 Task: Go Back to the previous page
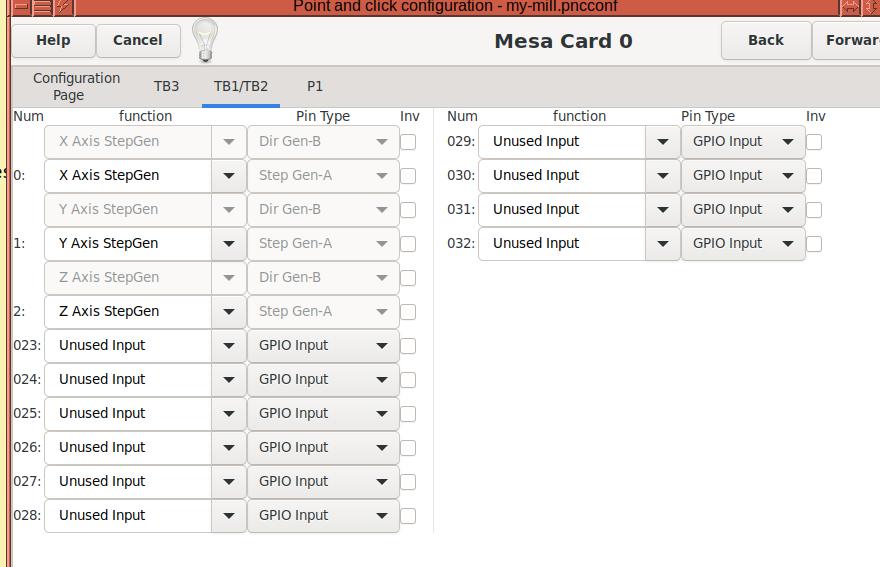[766, 40]
